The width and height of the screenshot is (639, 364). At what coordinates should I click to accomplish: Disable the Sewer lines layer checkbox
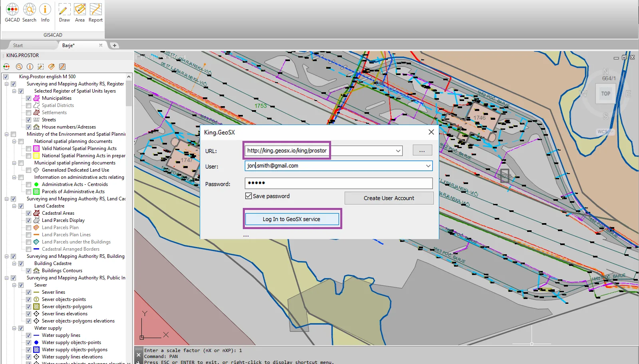pyautogui.click(x=28, y=292)
